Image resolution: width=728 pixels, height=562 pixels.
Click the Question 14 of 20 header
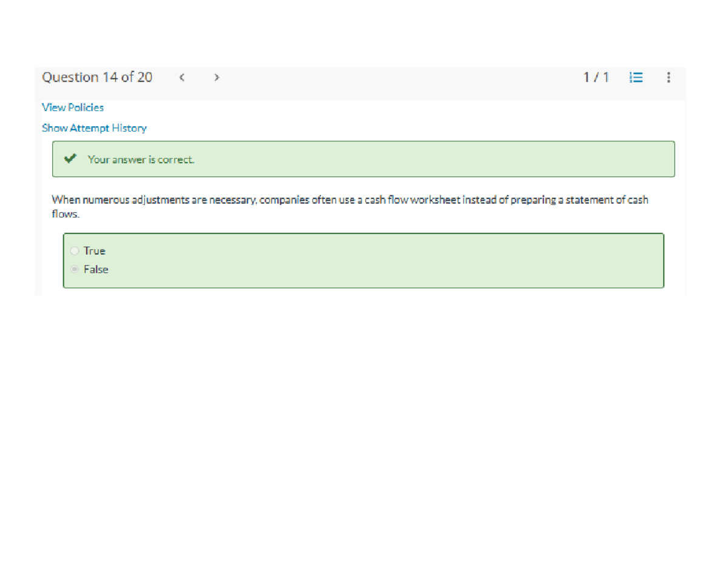[97, 77]
